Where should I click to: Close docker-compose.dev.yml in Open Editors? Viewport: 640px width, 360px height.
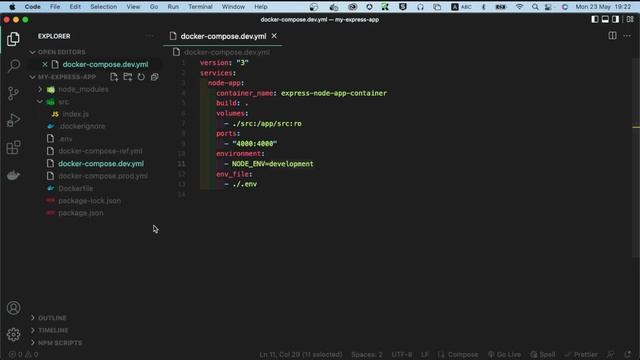(x=45, y=64)
